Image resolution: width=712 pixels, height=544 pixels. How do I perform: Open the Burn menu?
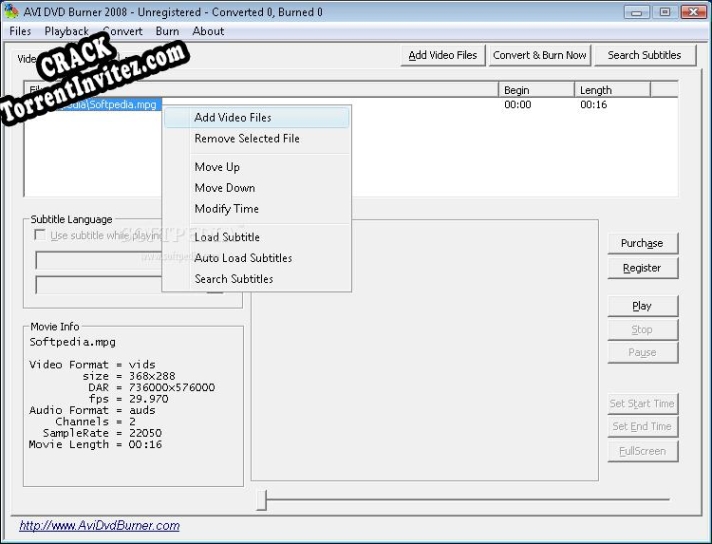coord(167,31)
